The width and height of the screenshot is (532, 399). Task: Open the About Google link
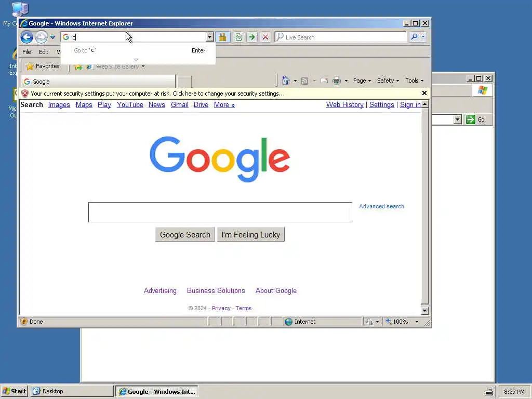(x=276, y=291)
